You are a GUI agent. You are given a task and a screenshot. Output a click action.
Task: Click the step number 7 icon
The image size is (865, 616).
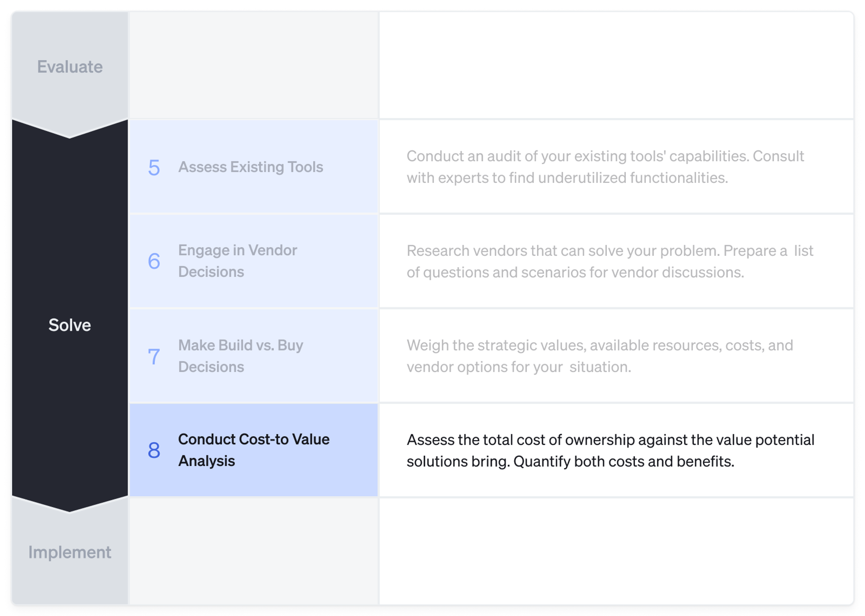(x=154, y=356)
